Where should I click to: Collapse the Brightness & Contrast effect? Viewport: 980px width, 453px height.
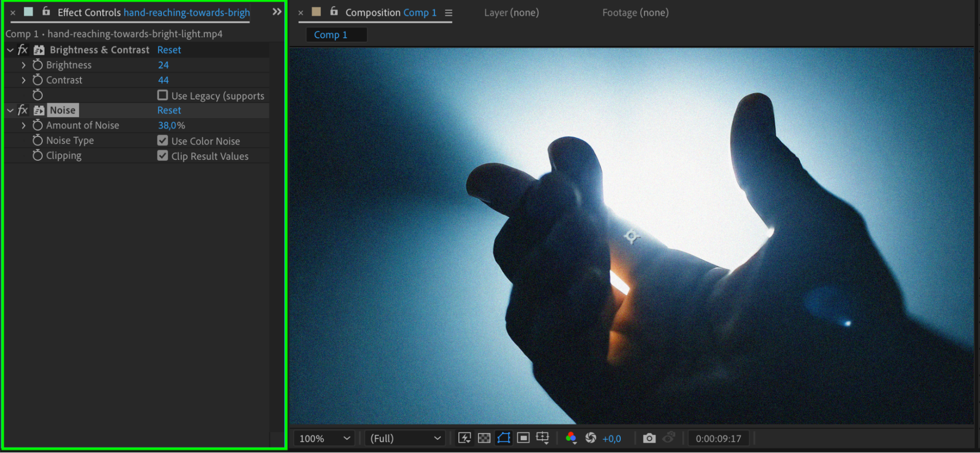pos(10,50)
